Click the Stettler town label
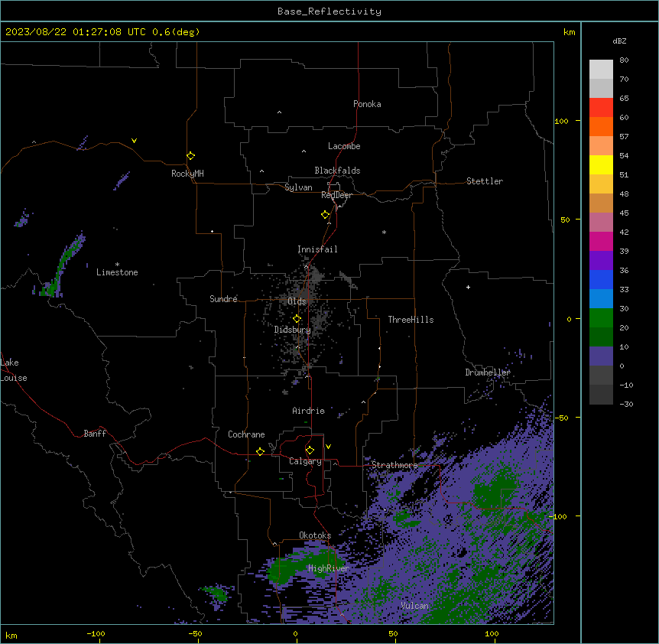The width and height of the screenshot is (659, 644). (485, 181)
